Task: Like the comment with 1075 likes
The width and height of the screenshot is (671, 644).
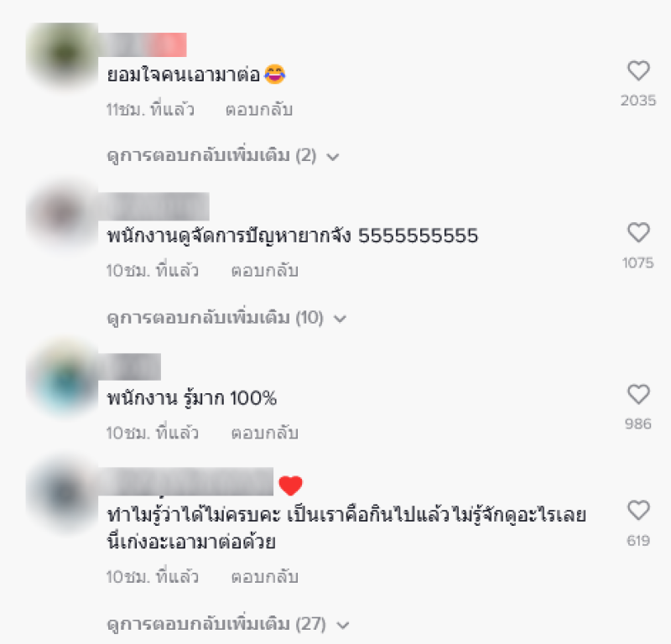Action: 638,233
